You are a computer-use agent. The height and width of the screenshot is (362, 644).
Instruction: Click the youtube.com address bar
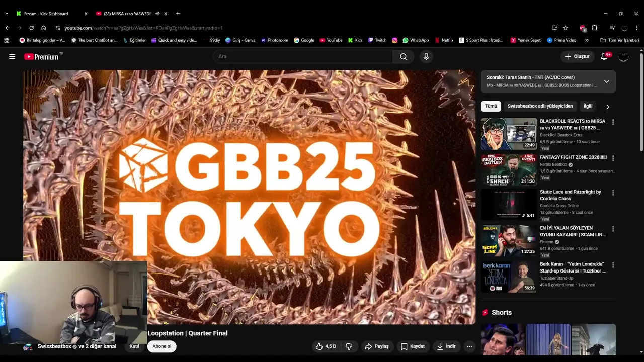coord(302,28)
